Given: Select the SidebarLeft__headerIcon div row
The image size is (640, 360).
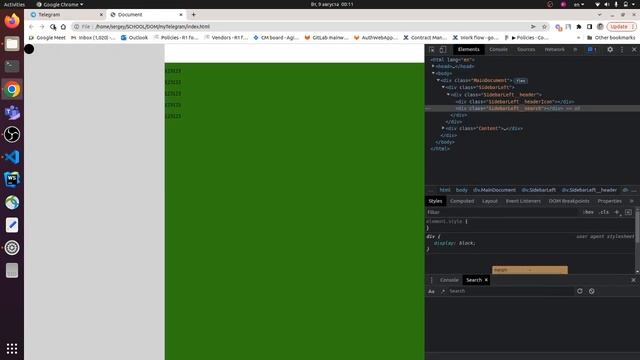Looking at the screenshot, I should pos(515,102).
